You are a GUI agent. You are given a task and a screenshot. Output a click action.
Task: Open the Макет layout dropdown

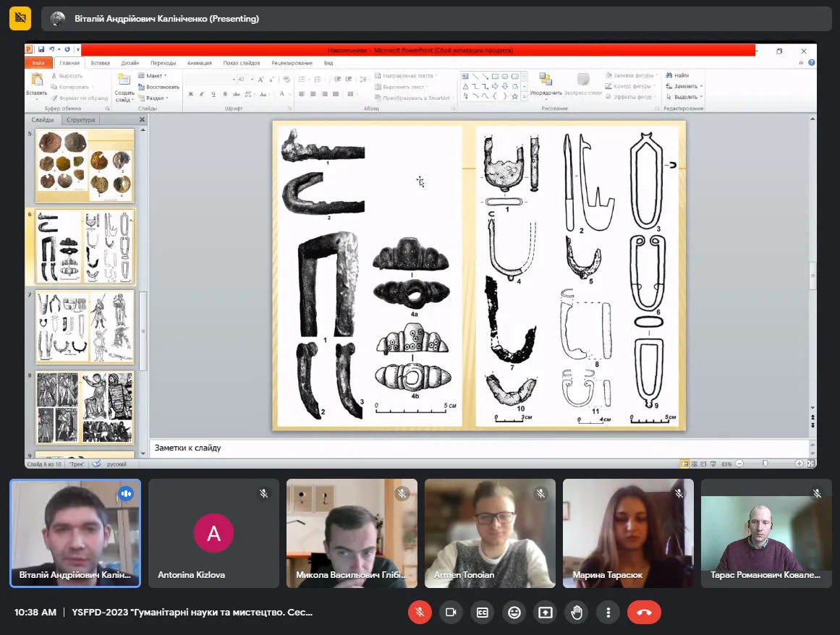155,75
